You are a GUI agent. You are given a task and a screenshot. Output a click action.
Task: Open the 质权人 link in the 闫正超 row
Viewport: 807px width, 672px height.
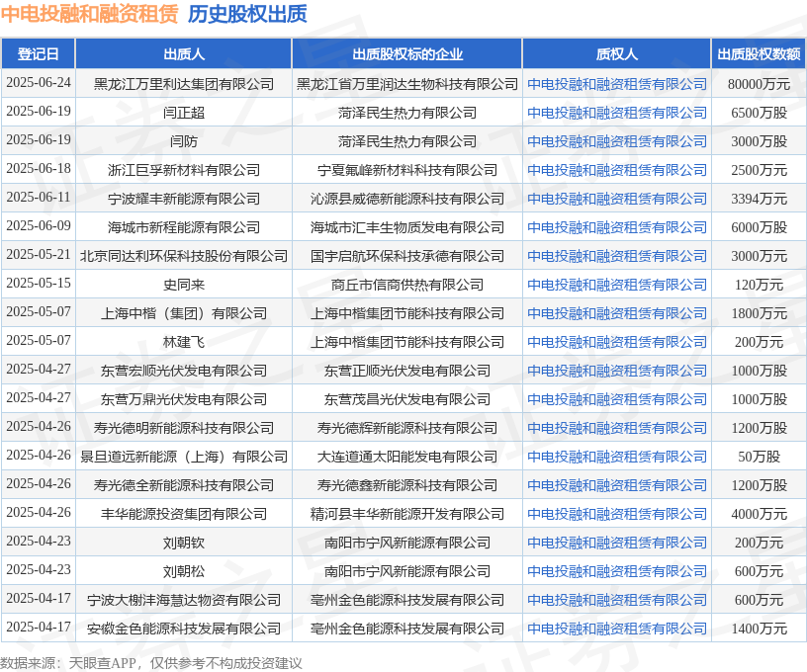pos(616,113)
